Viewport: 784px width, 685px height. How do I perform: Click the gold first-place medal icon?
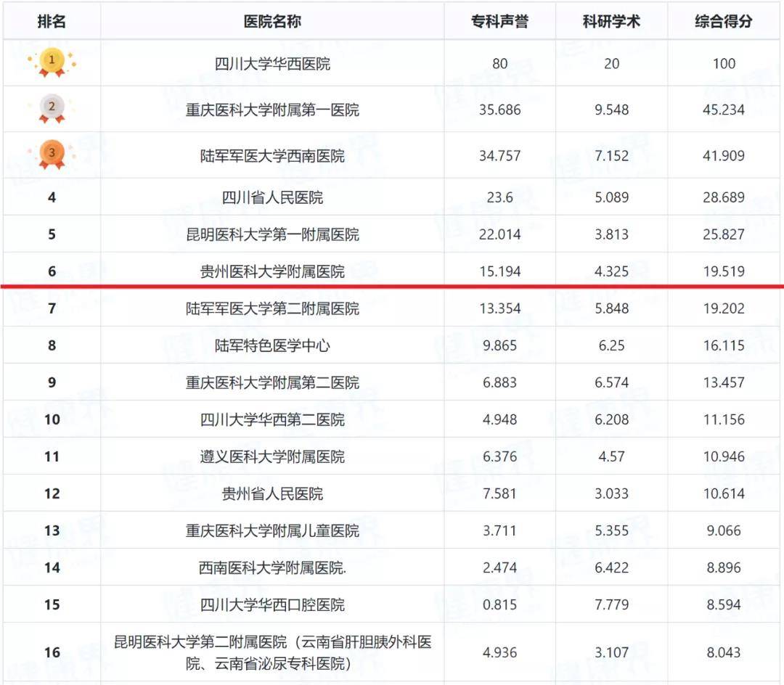52,63
